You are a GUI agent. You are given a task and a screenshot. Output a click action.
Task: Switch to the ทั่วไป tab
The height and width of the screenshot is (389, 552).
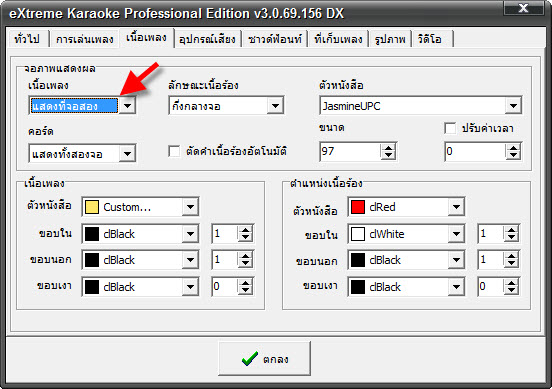pyautogui.click(x=27, y=39)
